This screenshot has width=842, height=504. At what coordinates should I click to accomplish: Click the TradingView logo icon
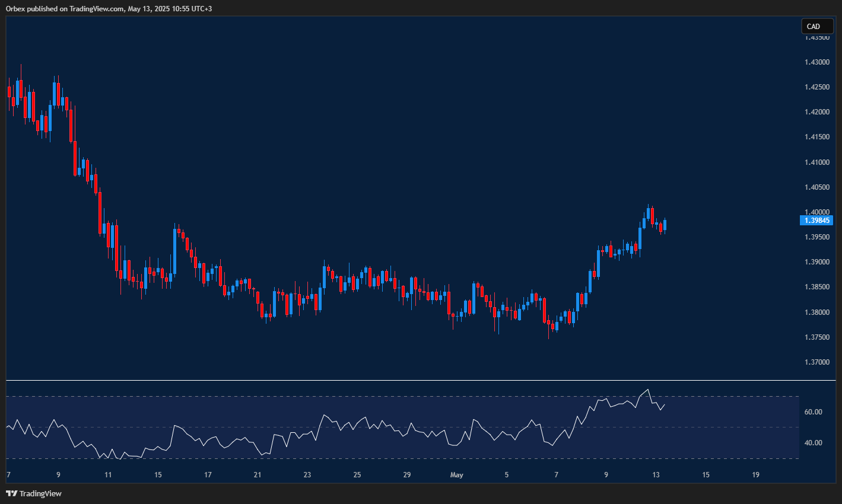pos(11,493)
